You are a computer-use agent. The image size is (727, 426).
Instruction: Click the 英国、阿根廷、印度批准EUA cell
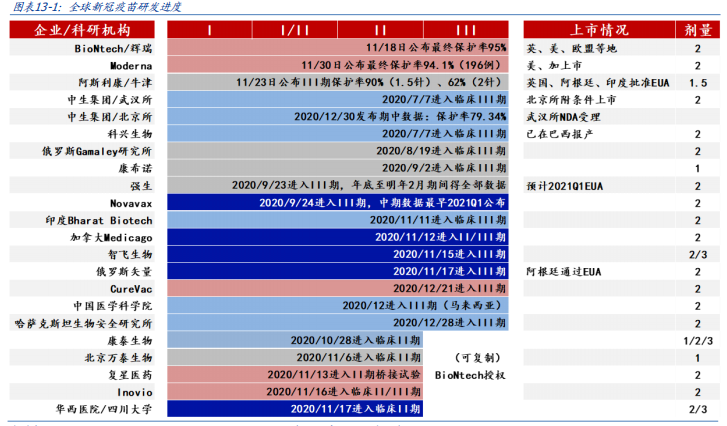tap(598, 83)
